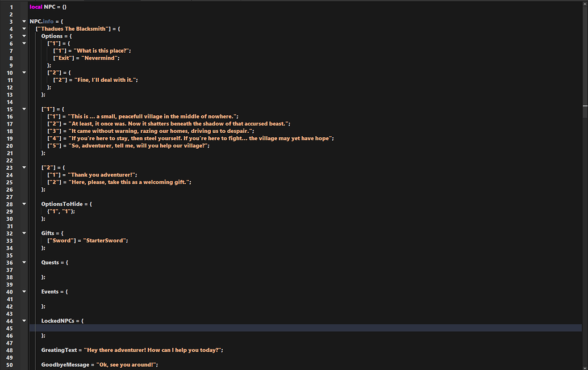Click the highlighted empty line 45

coord(284,328)
